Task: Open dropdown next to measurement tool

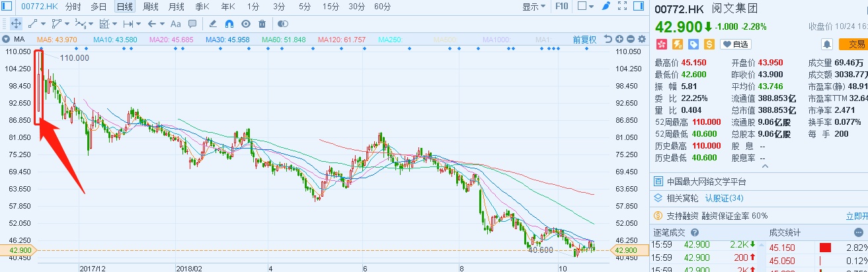Action: pos(114,24)
